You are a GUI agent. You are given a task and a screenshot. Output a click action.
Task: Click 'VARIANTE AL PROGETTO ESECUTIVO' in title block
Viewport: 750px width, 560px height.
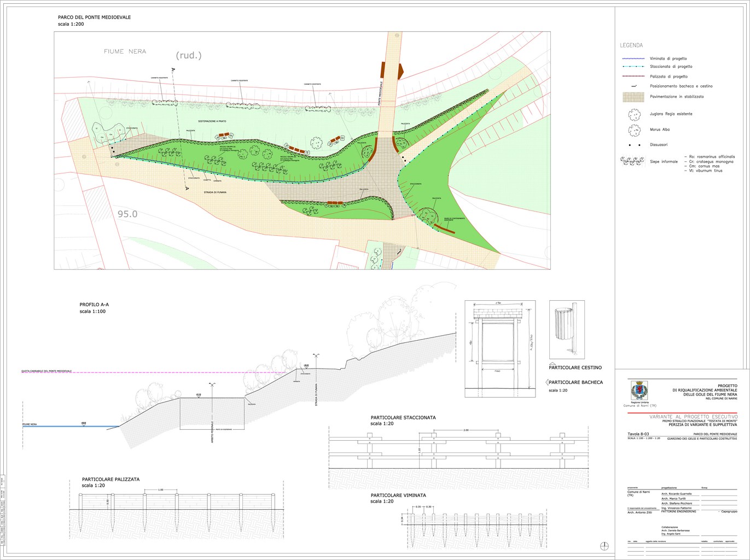[693, 417]
